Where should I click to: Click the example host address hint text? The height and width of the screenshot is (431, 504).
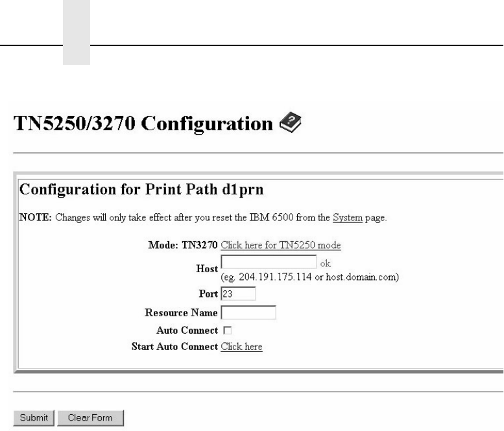(x=310, y=277)
